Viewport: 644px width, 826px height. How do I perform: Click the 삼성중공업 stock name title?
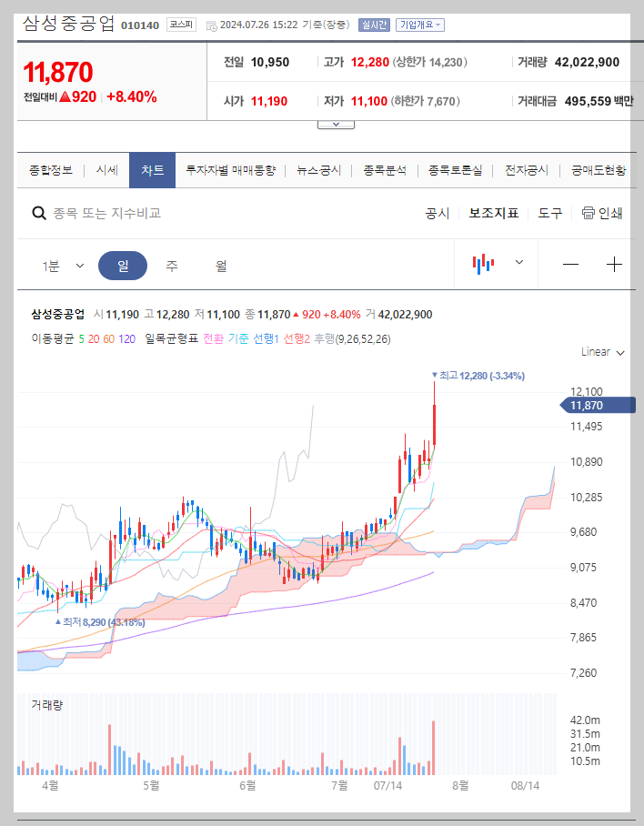(x=69, y=24)
